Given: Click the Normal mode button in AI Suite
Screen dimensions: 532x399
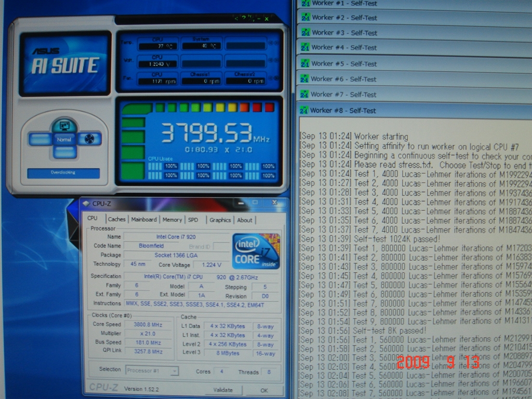Looking at the screenshot, I should 64,139.
